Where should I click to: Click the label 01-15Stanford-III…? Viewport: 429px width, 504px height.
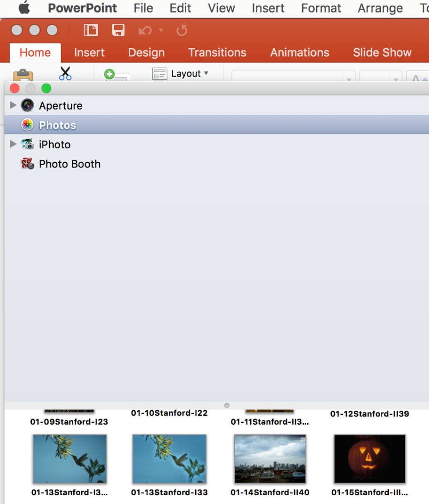370,492
